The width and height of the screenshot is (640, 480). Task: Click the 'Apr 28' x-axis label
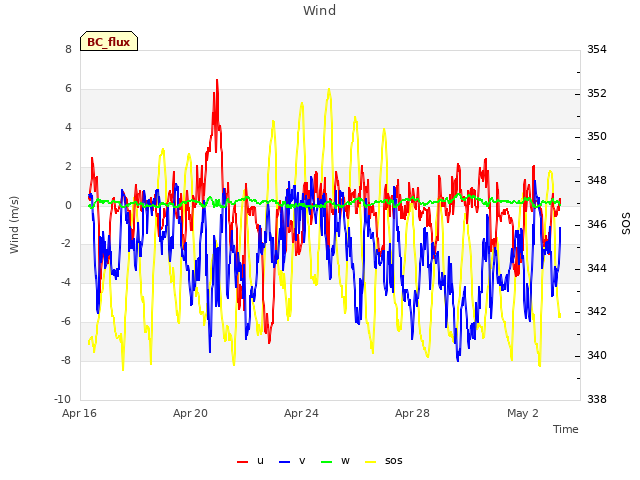tap(412, 413)
